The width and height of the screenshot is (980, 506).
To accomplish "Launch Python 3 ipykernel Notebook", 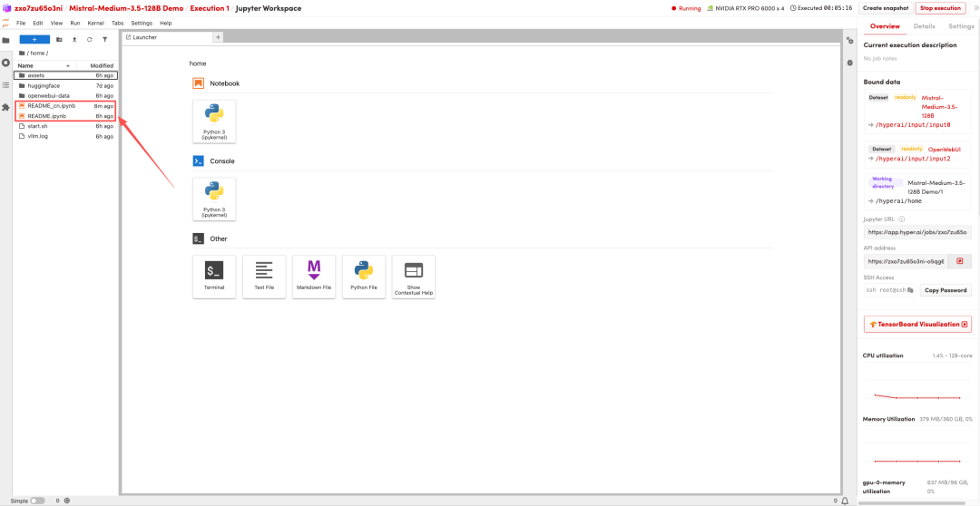I will 214,122.
